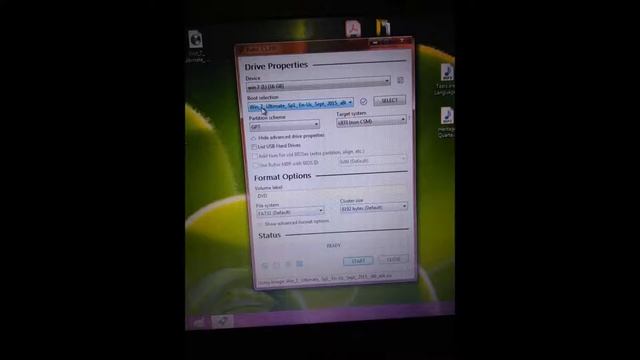The image size is (640, 360).
Task: Open Rufus about info icon
Action: point(277,265)
